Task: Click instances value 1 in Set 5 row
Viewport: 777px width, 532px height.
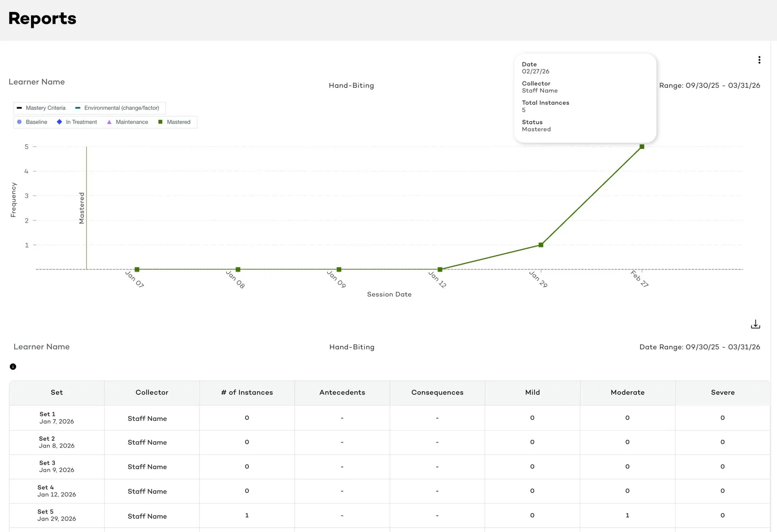Action: [x=247, y=515]
